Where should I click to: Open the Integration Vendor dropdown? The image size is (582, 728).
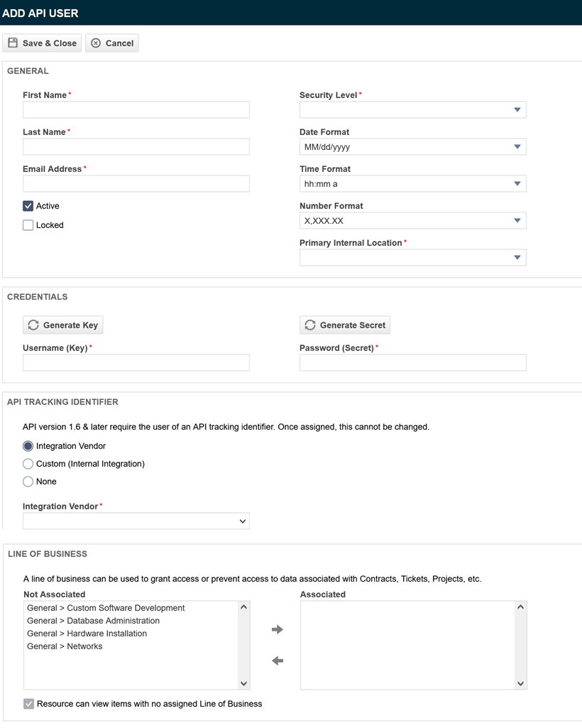coord(136,521)
